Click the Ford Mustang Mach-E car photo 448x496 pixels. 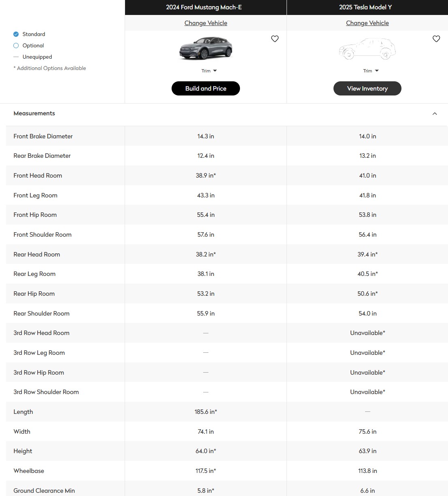point(206,49)
